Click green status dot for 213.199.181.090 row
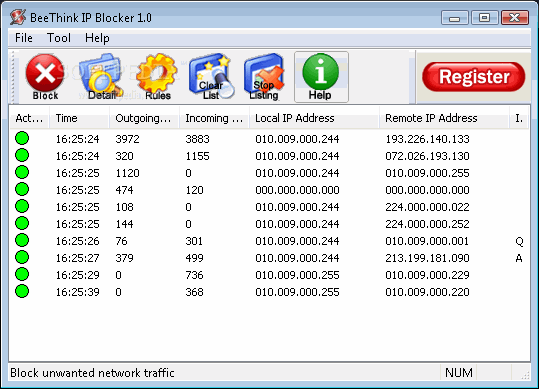The height and width of the screenshot is (389, 539). coord(22,257)
